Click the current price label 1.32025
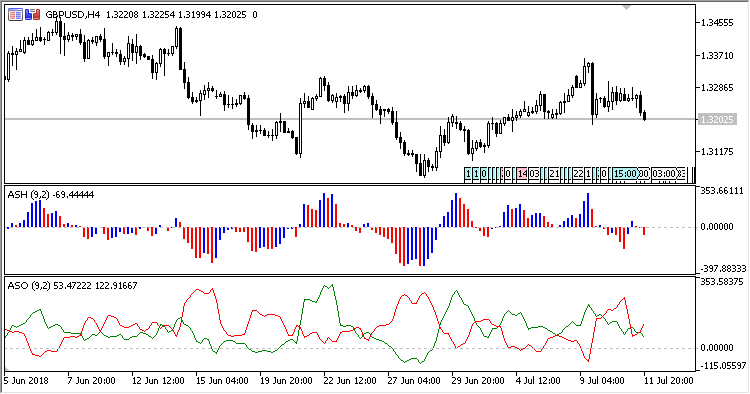 coord(717,120)
